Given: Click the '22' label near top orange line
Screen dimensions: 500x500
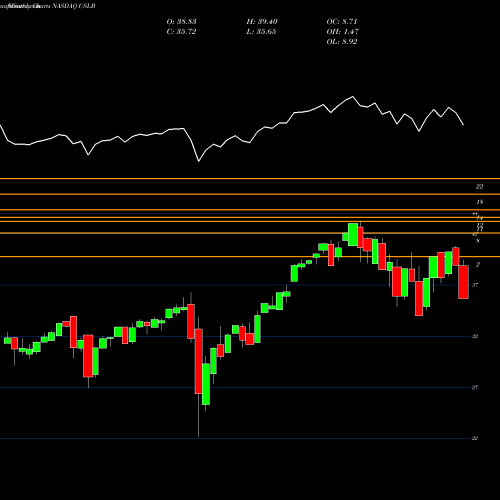Looking at the screenshot, I should coord(479,187).
